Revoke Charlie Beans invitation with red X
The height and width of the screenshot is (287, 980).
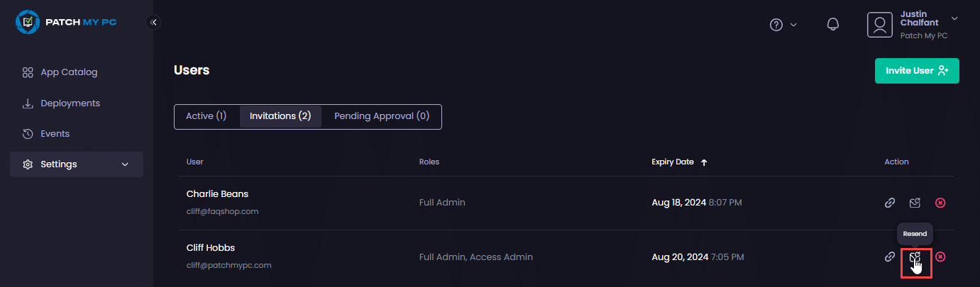coord(940,203)
